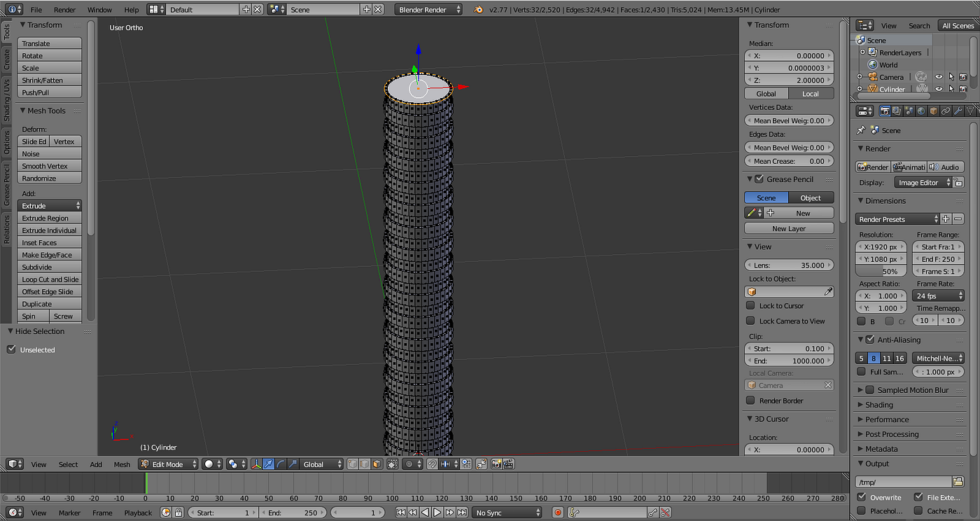The width and height of the screenshot is (980, 521).
Task: Jump to the last frame
Action: point(461,513)
